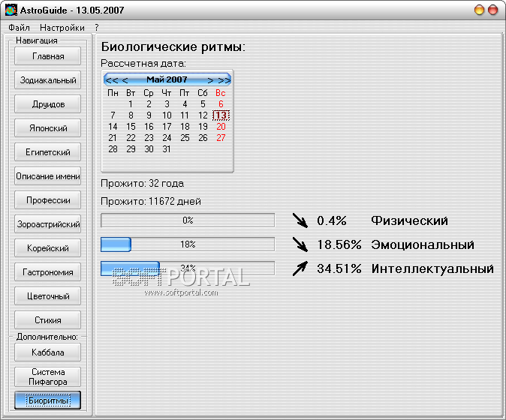This screenshot has width=506, height=420.
Task: Click the highlighted Биоритмы button
Action: [48, 400]
